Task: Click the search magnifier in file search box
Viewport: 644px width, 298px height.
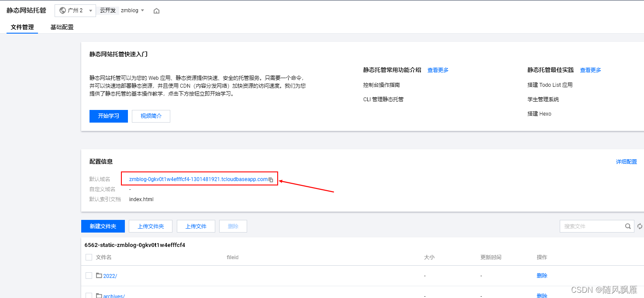Action: pyautogui.click(x=627, y=226)
